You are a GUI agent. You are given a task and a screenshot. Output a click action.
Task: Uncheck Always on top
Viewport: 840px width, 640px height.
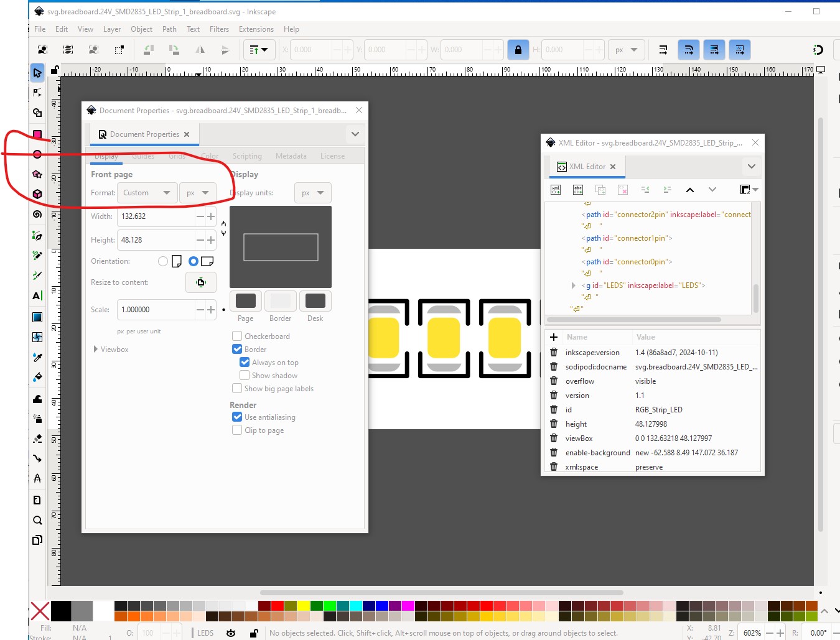[x=245, y=363]
